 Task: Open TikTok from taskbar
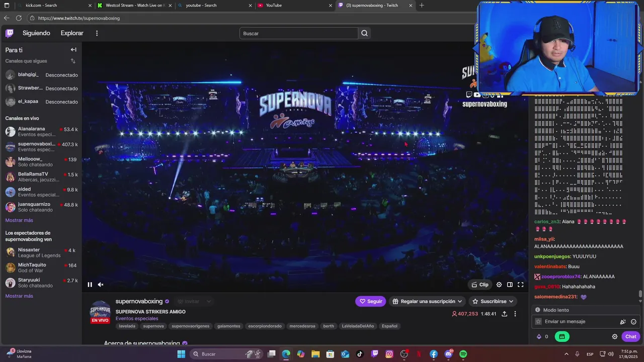pos(360,354)
